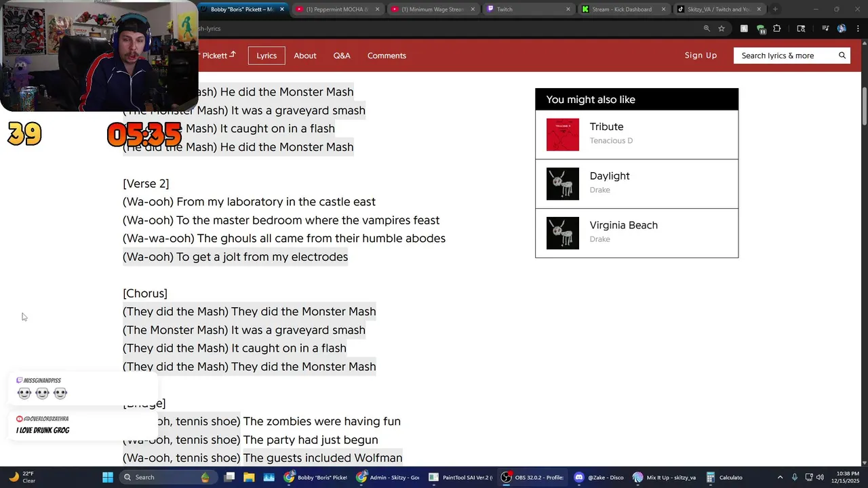This screenshot has width=868, height=488.
Task: Open the Daylight by Drake recommendation
Action: click(637, 184)
